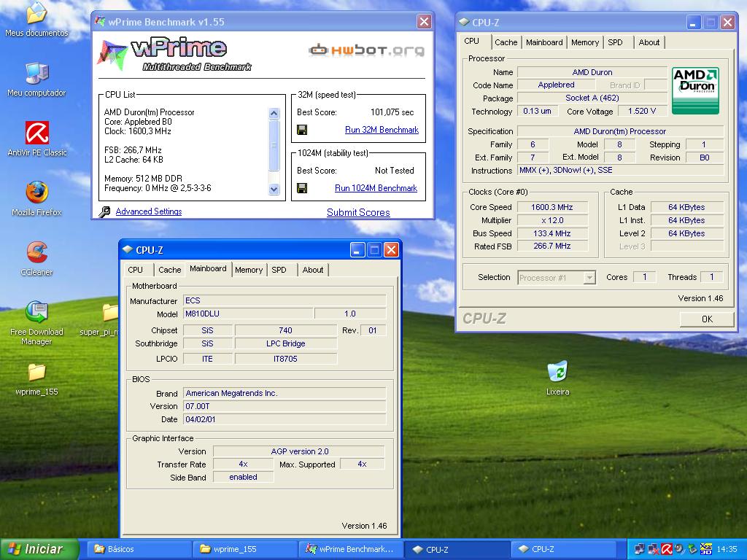Click OK button in CPU-Z window
This screenshot has height=560, width=747.
click(x=707, y=319)
